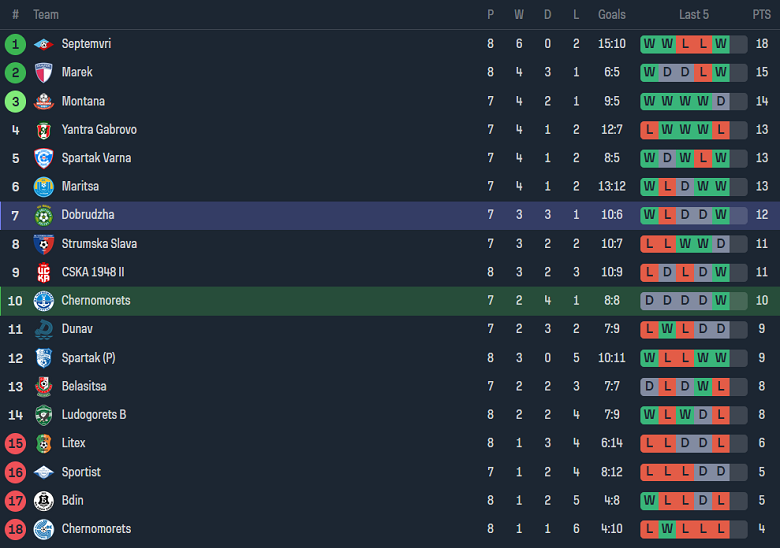Screen dimensions: 780x548
Task: Open the Marek club crest
Action: click(43, 72)
